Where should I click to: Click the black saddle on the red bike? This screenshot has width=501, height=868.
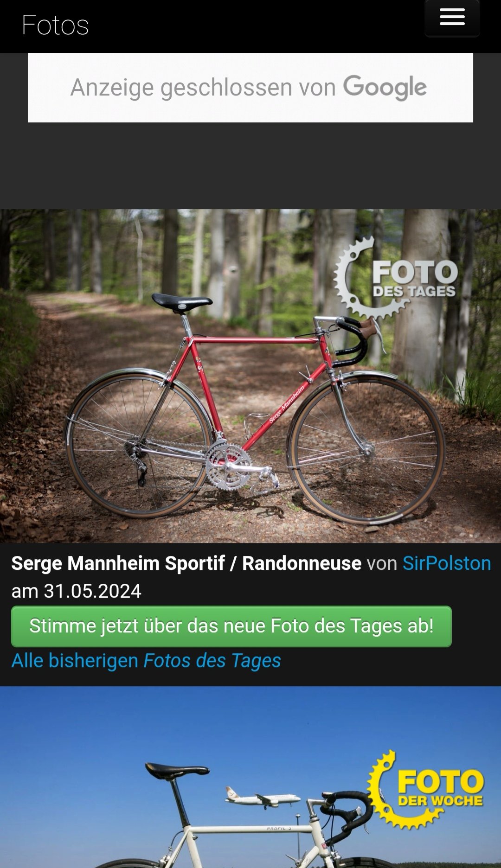coord(182,302)
